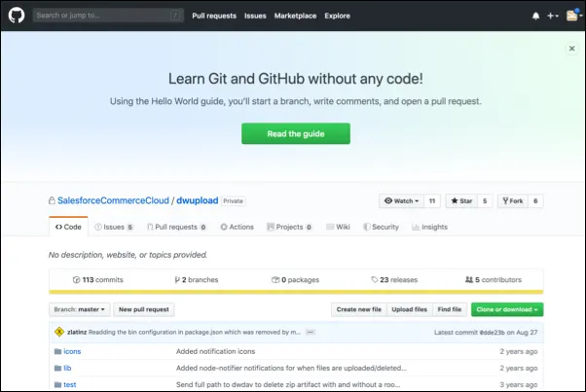Open the lib folder name link
This screenshot has height=392, width=586.
click(67, 368)
